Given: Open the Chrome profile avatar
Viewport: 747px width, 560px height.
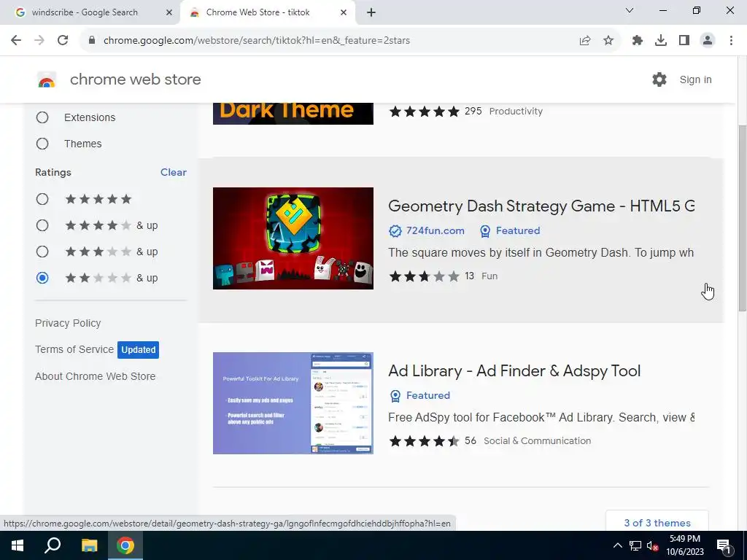Looking at the screenshot, I should tap(708, 41).
